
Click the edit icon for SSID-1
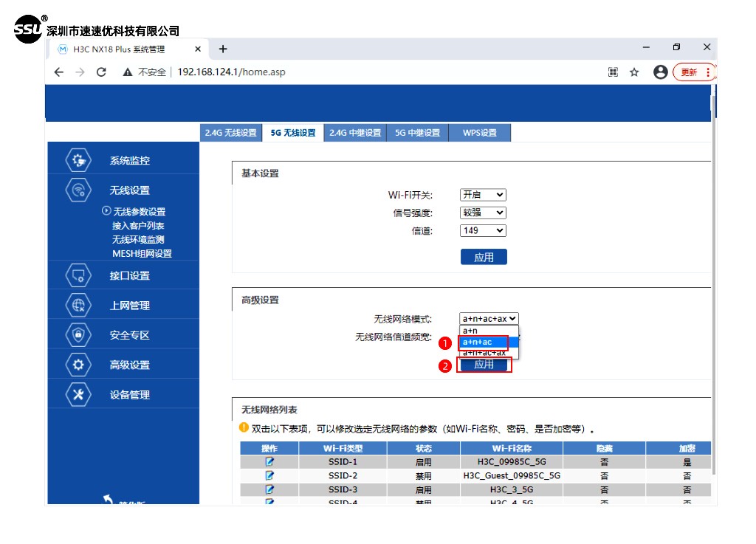click(269, 462)
